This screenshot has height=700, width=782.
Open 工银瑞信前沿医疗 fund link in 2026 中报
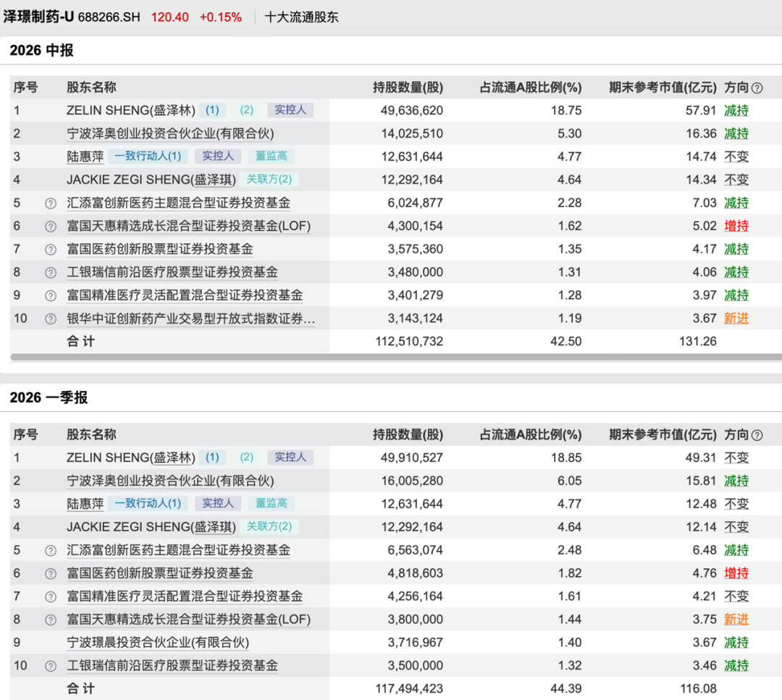click(172, 272)
